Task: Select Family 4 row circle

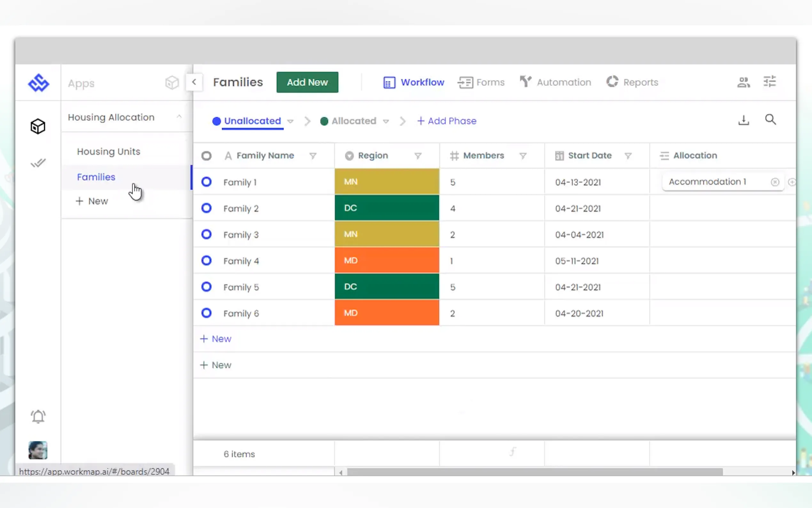Action: click(207, 261)
